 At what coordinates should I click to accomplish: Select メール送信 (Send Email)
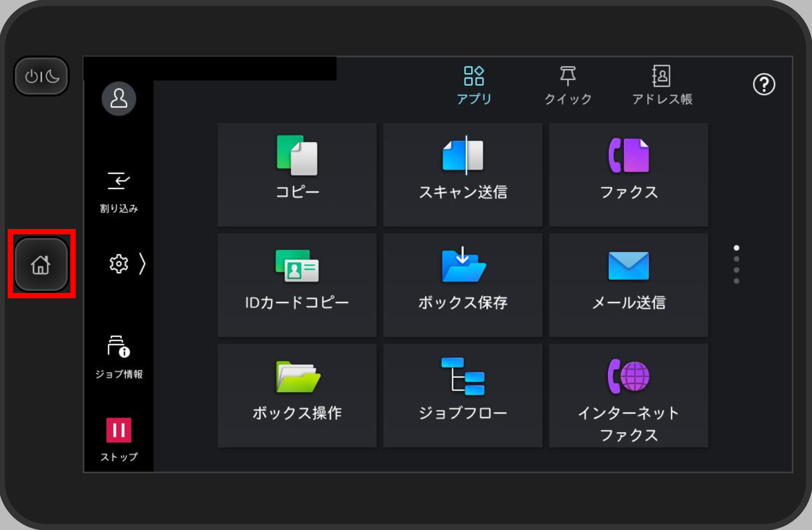tap(629, 285)
